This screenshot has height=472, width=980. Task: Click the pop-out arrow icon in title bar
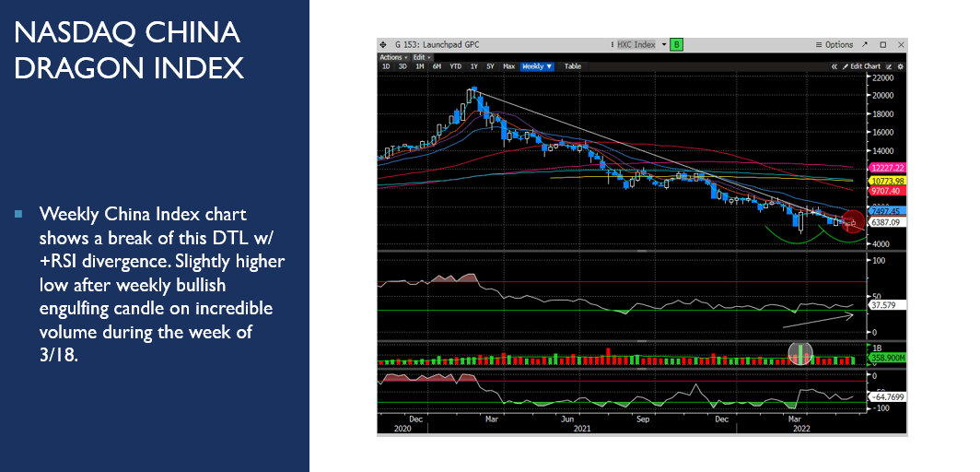[x=865, y=45]
